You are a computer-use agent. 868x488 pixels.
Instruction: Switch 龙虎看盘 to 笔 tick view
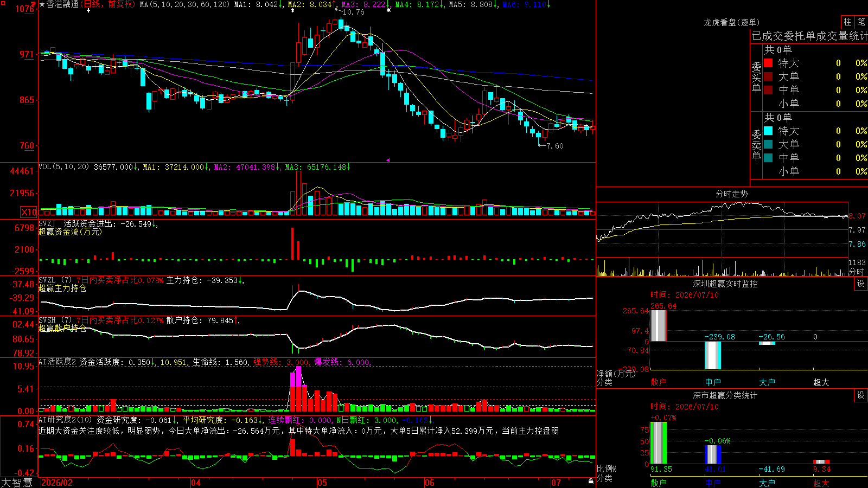pyautogui.click(x=861, y=22)
